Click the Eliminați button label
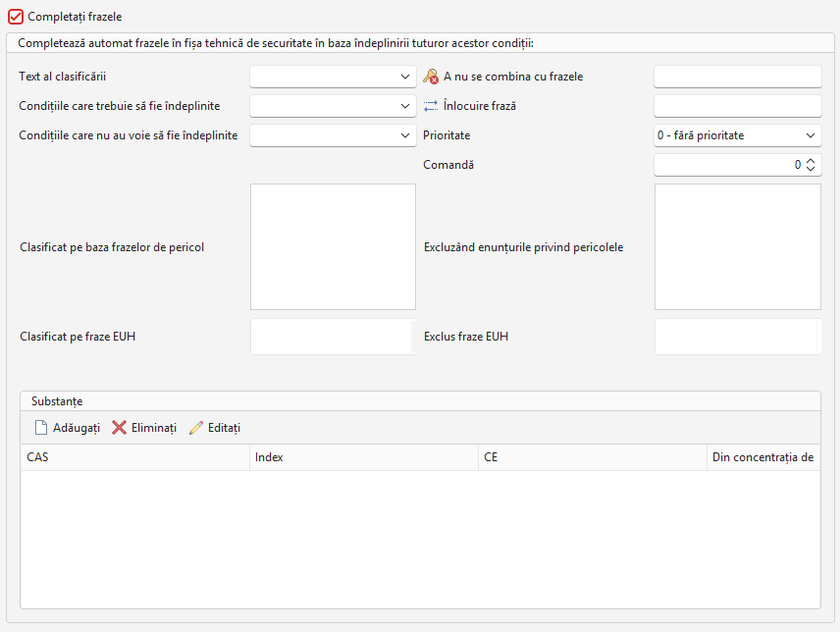The width and height of the screenshot is (840, 632). (154, 428)
